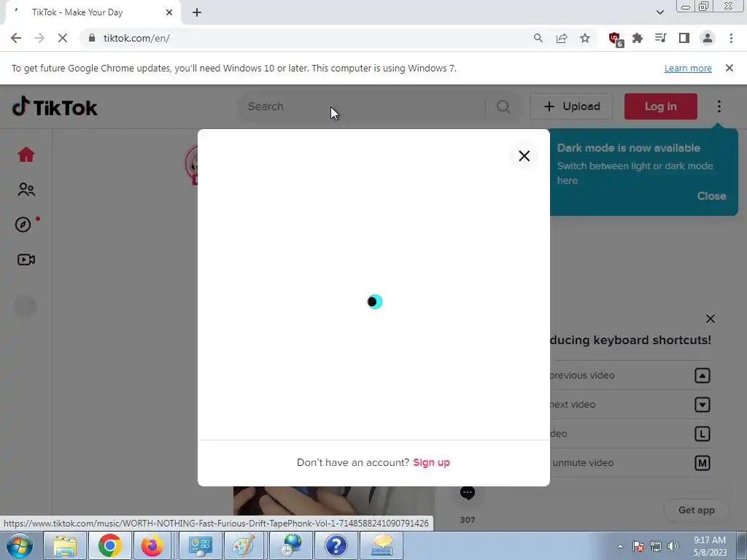Close the login modal dialog

coord(524,156)
